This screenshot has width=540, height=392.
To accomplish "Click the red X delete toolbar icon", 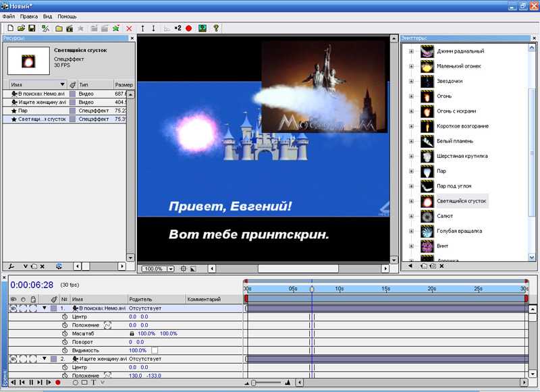I will pos(129,28).
